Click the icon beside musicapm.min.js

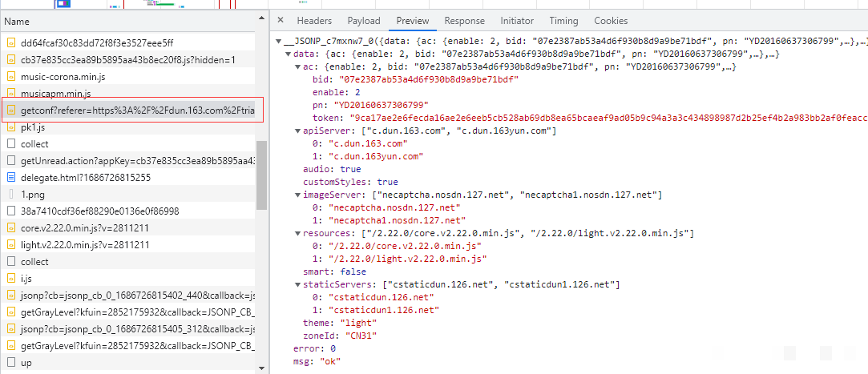coord(11,94)
